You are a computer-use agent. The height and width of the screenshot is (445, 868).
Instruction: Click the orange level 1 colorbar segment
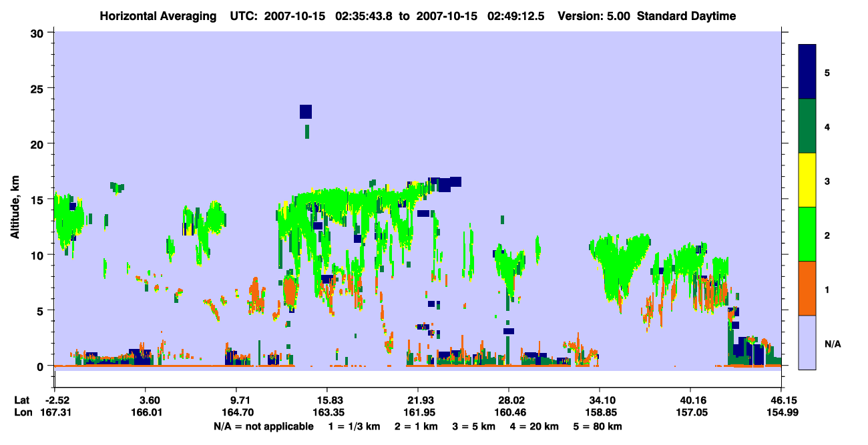pos(807,288)
